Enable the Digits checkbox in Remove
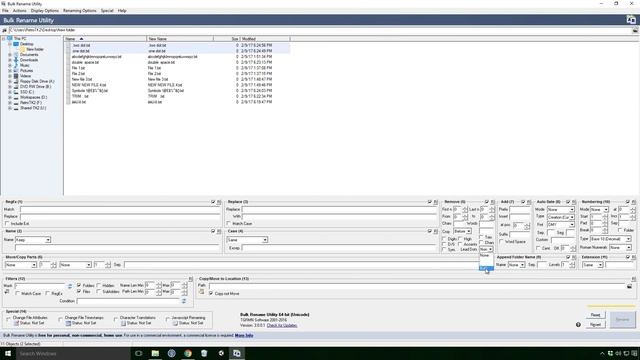The height and width of the screenshot is (360, 640). click(x=444, y=239)
